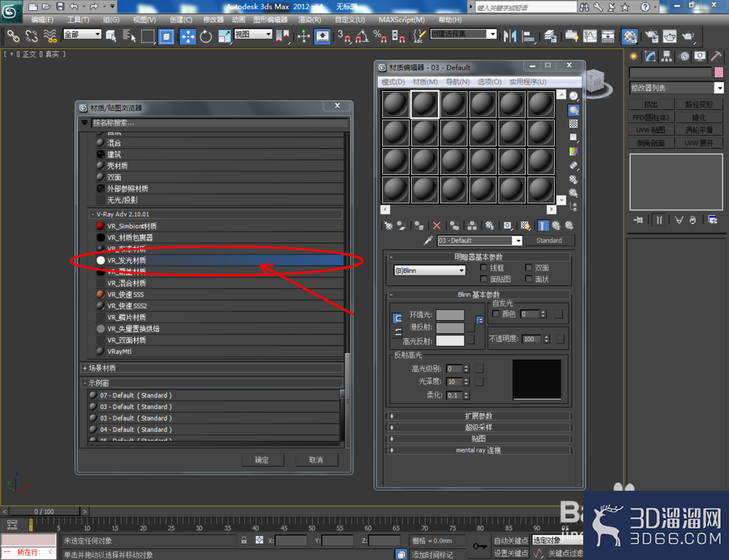Click the 环境光 color swatch
Screen dimensions: 729x560
pyautogui.click(x=450, y=315)
